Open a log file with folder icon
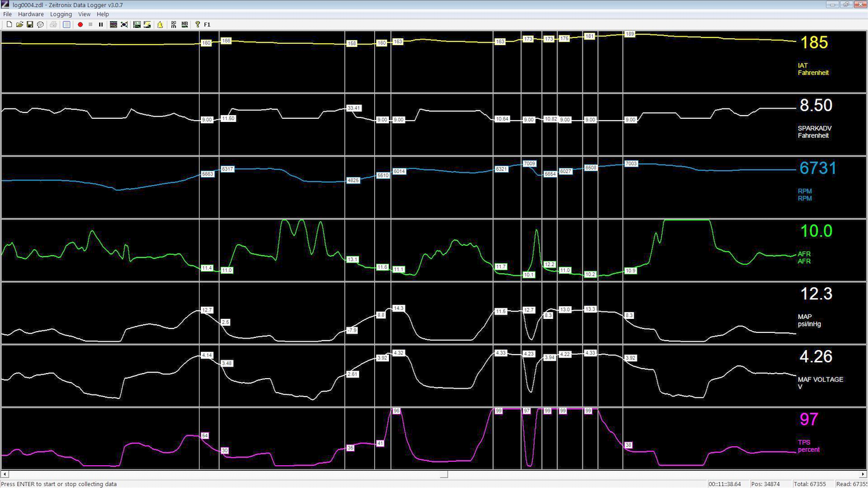This screenshot has width=868, height=488. pyautogui.click(x=19, y=24)
